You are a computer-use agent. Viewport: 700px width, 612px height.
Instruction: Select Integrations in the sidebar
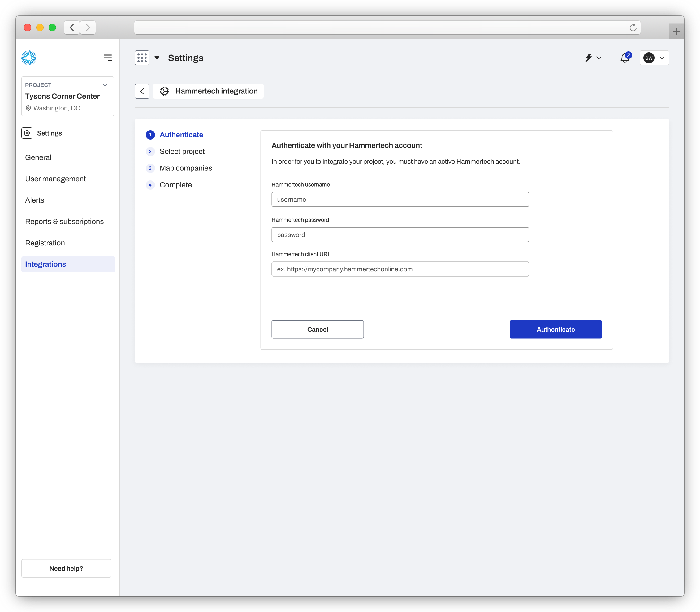click(x=68, y=264)
